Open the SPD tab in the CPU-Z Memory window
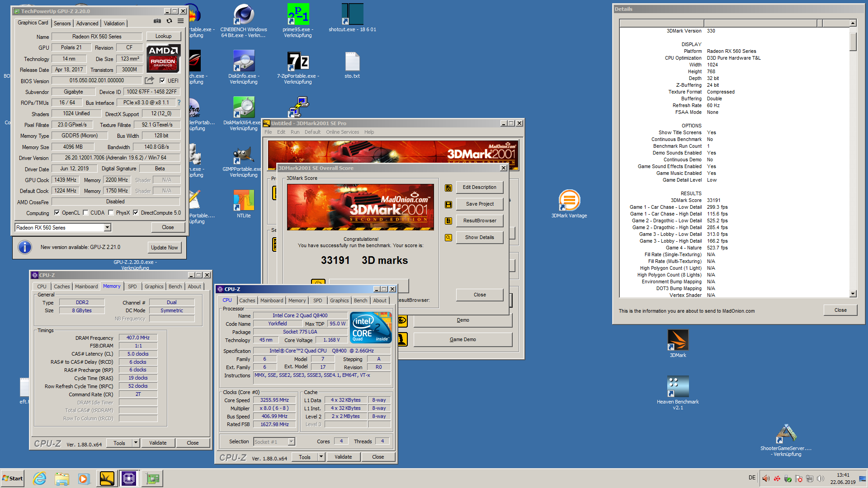The image size is (868, 488). tap(132, 286)
